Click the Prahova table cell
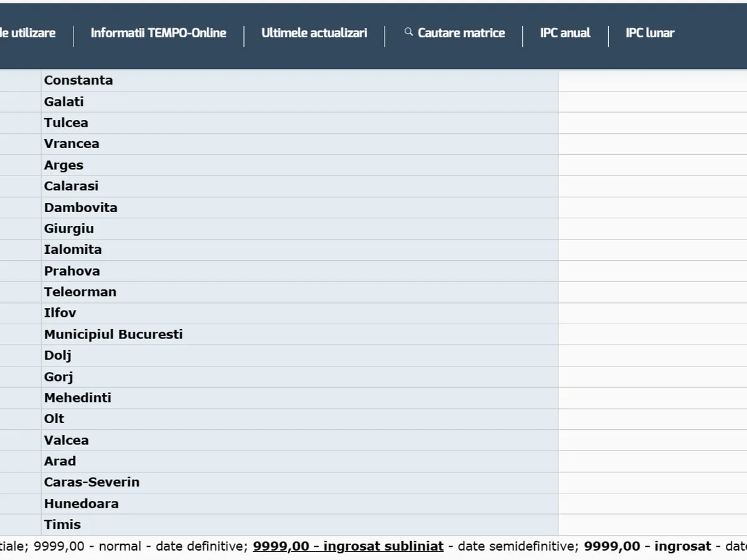This screenshot has width=747, height=560. tap(72, 271)
